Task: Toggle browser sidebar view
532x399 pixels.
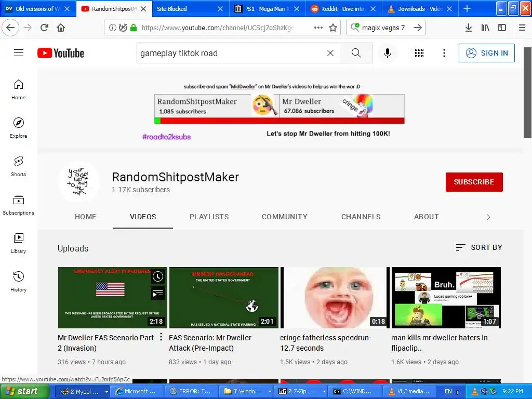Action: pos(502,28)
